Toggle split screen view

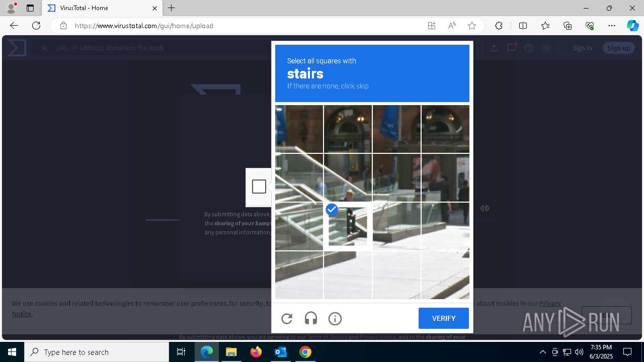pos(523,26)
